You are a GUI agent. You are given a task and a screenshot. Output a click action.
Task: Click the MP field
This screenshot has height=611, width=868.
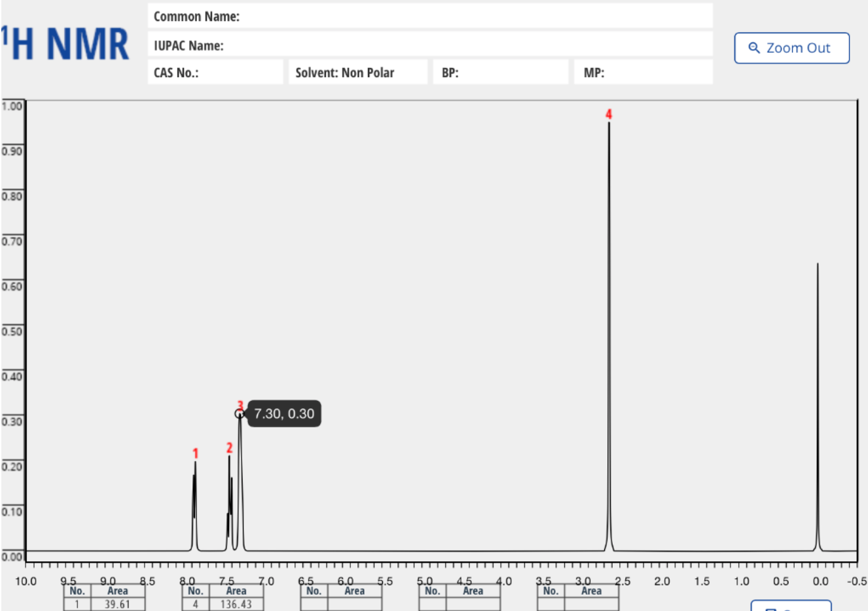[643, 72]
